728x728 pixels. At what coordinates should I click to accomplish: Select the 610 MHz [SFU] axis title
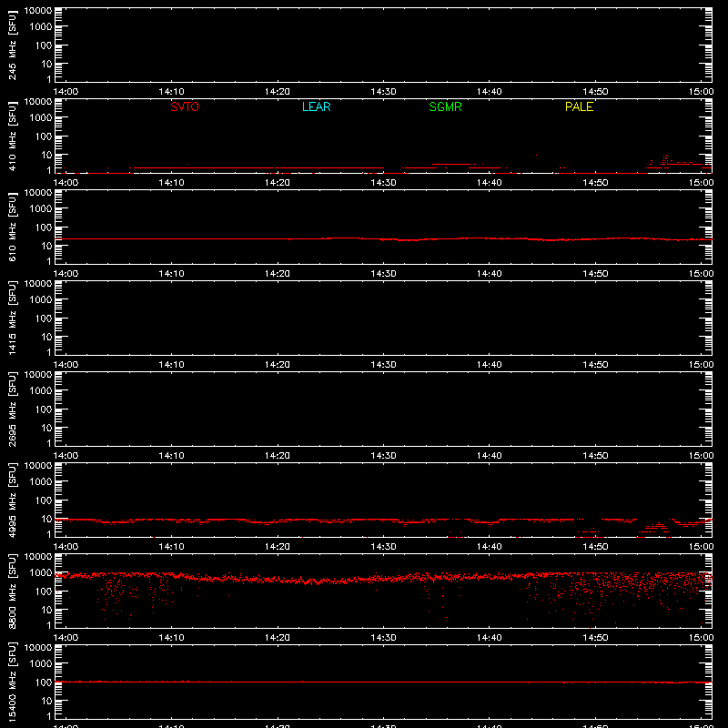pyautogui.click(x=12, y=227)
